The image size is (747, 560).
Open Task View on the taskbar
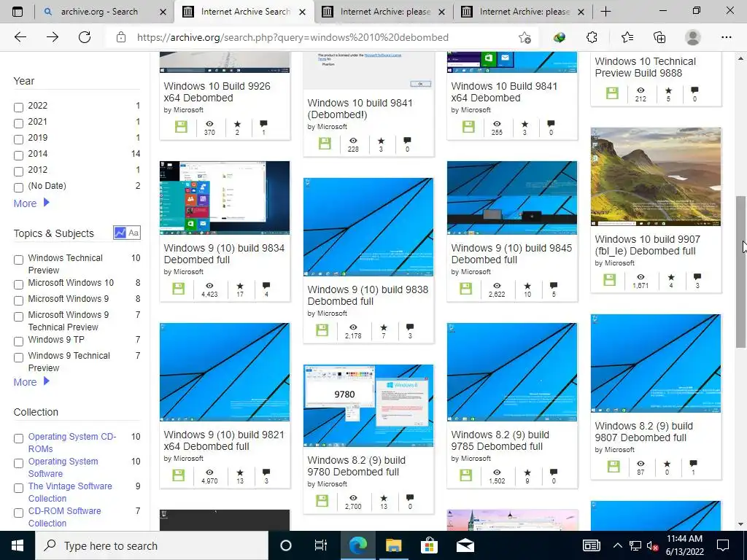pos(321,545)
